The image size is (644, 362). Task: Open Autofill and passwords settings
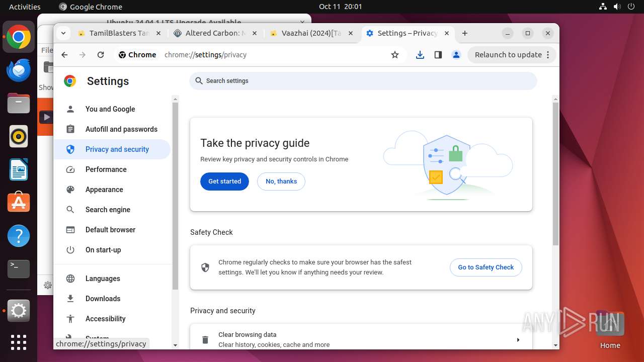112,129
